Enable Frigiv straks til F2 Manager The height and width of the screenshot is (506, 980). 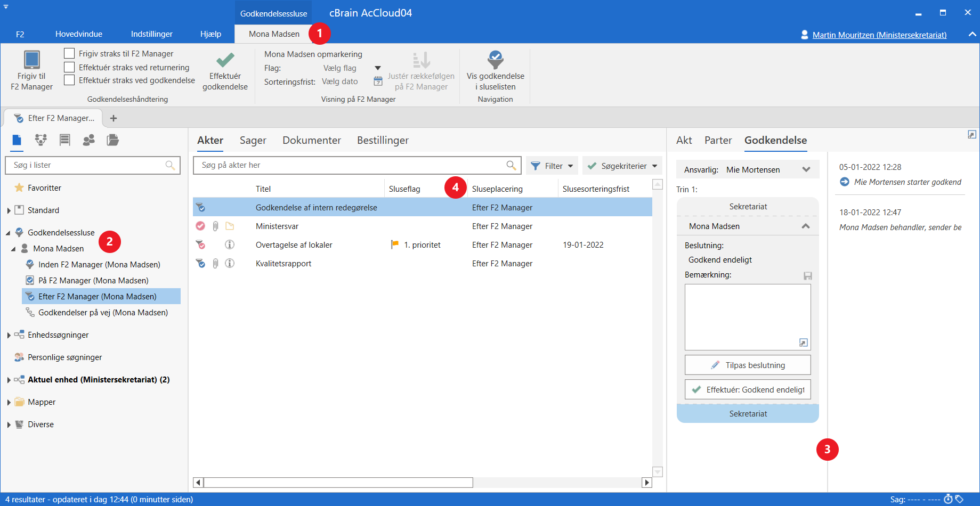[x=69, y=53]
